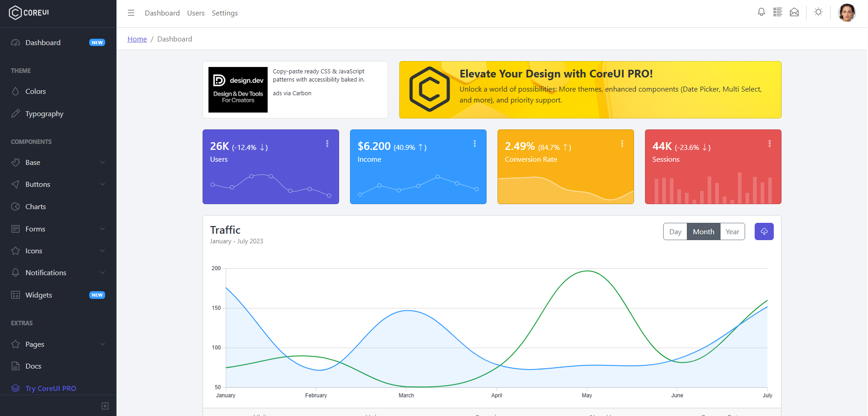Click the Charts pie icon
The height and width of the screenshot is (416, 868).
tap(15, 206)
